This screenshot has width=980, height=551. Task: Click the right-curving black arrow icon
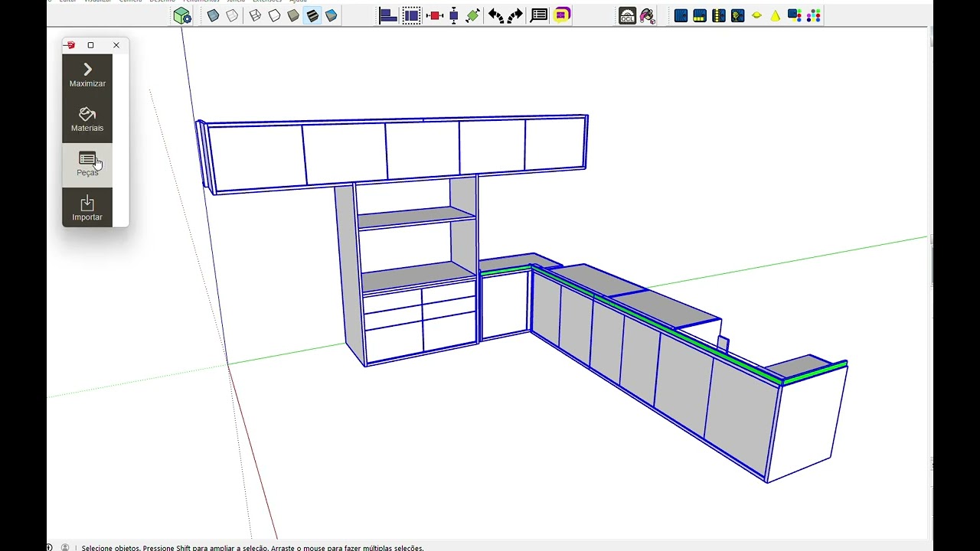coord(515,15)
